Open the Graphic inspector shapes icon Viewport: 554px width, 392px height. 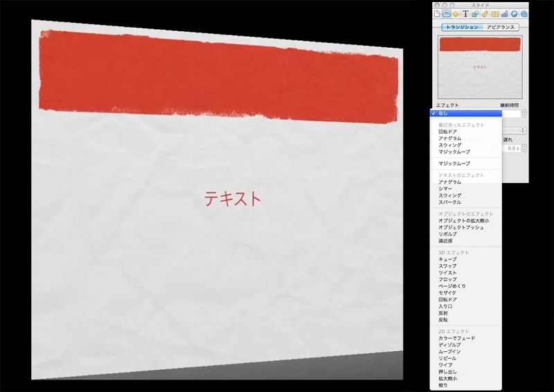point(475,13)
